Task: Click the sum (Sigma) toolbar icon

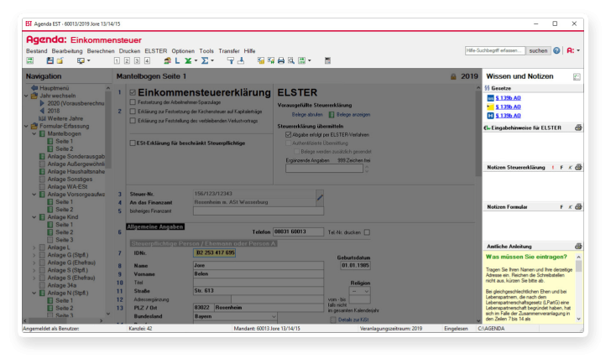Action: [204, 61]
